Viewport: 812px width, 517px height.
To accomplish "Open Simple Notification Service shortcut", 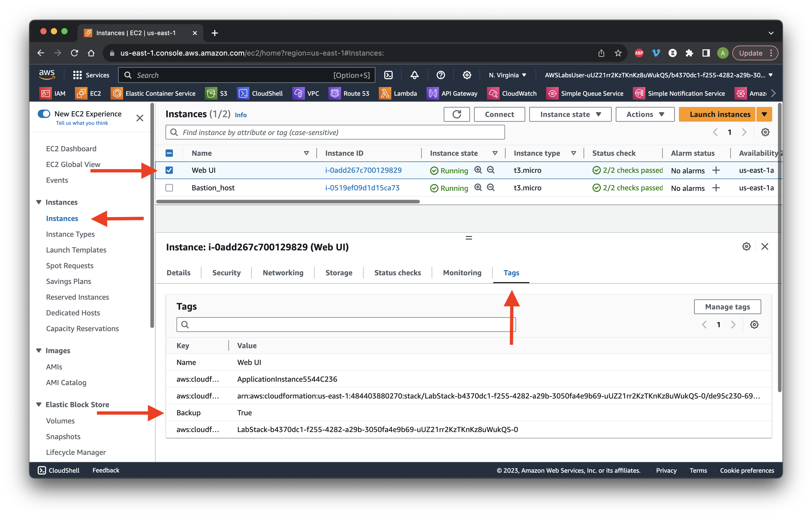I will coord(679,94).
